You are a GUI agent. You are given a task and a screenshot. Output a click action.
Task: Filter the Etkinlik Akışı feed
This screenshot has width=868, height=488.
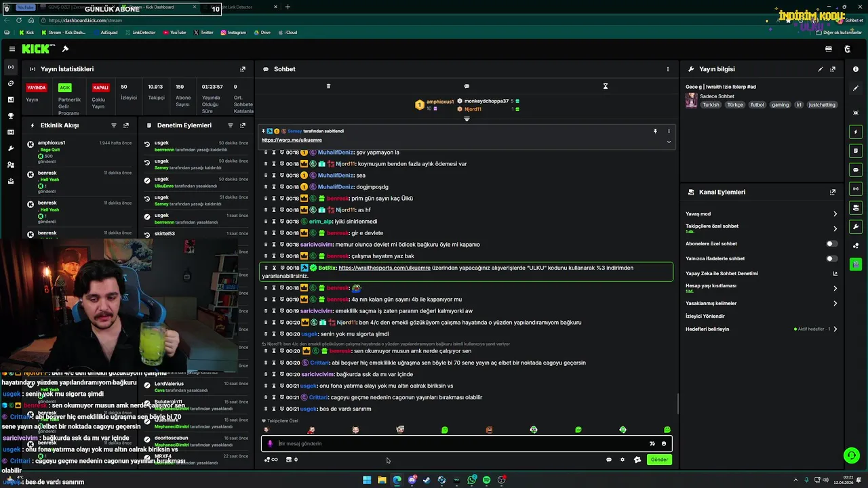114,125
